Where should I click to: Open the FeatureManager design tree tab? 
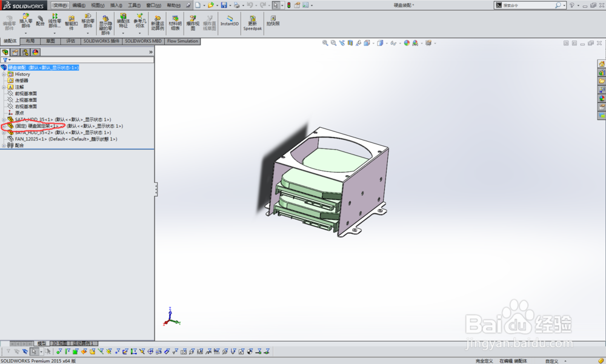click(5, 52)
